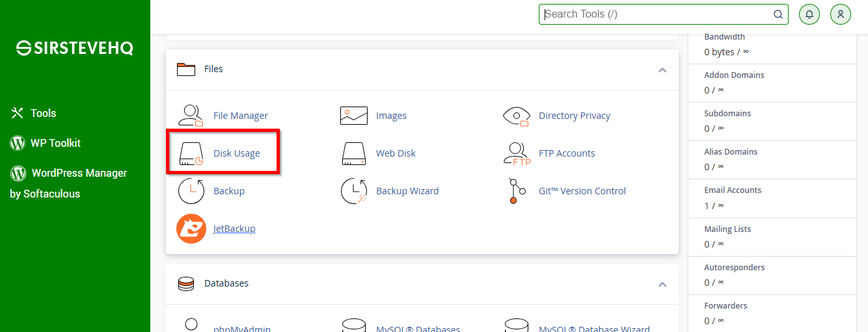868x332 pixels.
Task: Click the MySQL Database Wizard icon
Action: [x=517, y=324]
